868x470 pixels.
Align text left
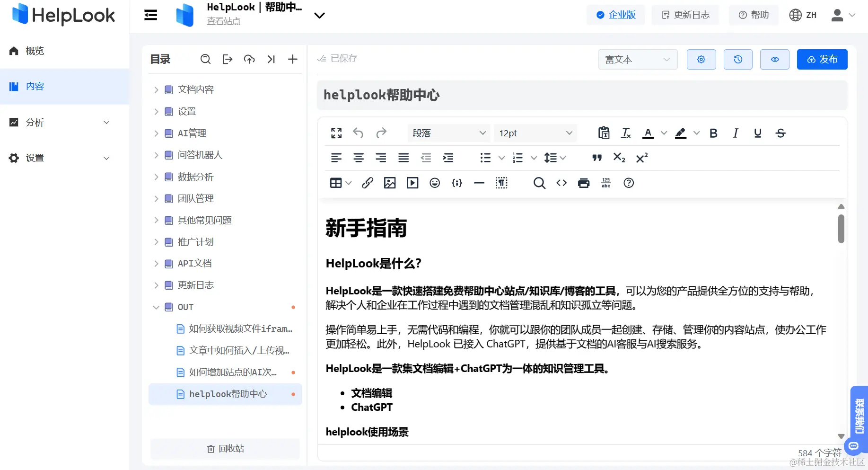336,158
